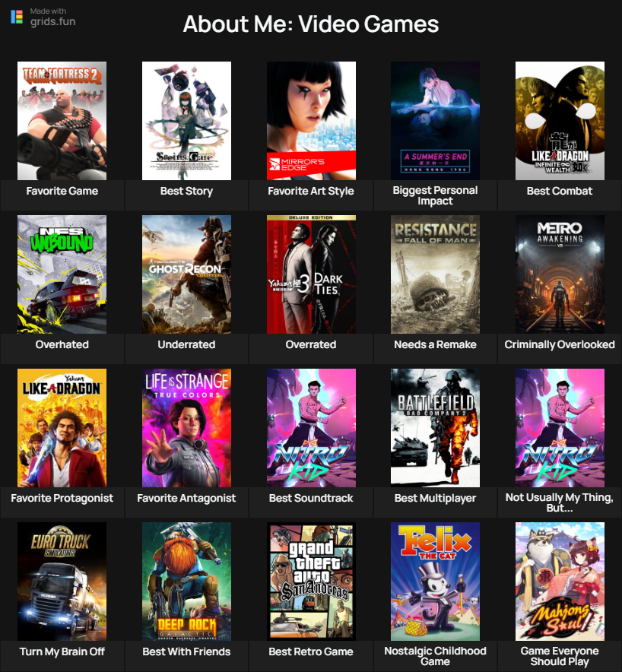The width and height of the screenshot is (622, 672).
Task: Select the "Best Multiplayer" label
Action: [435, 498]
